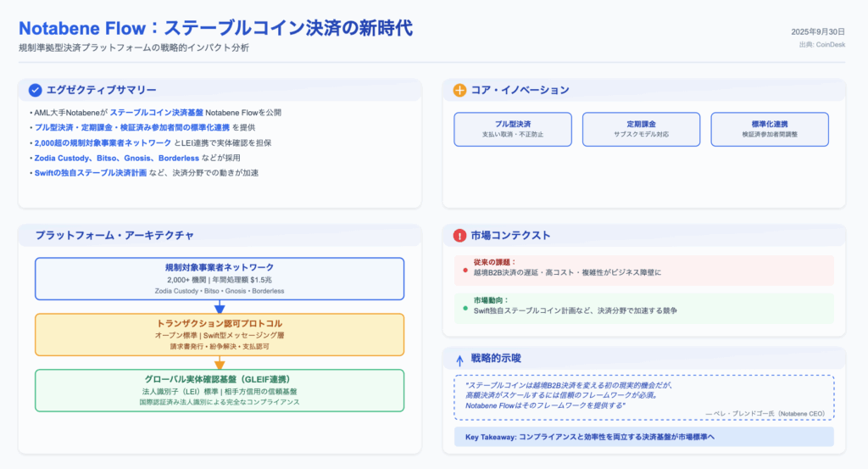868x469 pixels.
Task: Click the blue checkmark icon beside エグゼクティブサマリー
Action: click(35, 90)
